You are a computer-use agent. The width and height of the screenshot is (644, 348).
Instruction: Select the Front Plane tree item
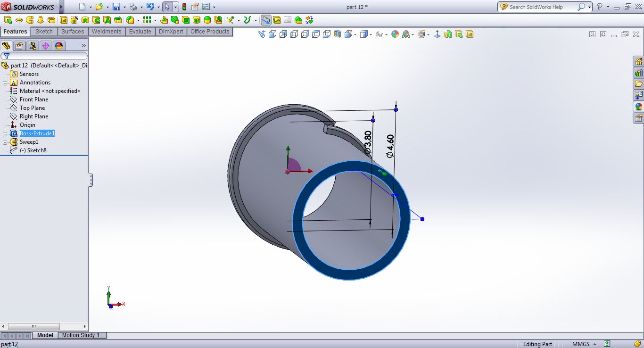(x=34, y=99)
